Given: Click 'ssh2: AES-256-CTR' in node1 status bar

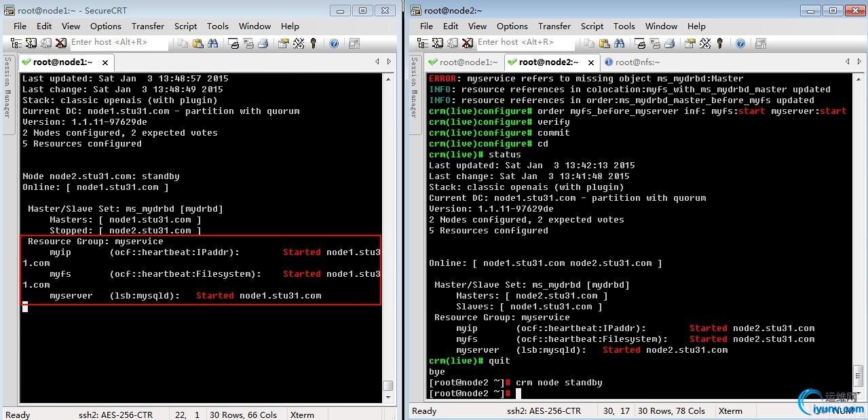Looking at the screenshot, I should click(116, 414).
